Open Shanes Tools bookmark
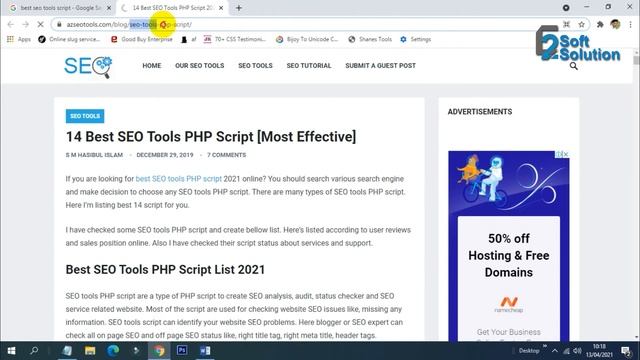The height and width of the screenshot is (360, 640). (370, 39)
